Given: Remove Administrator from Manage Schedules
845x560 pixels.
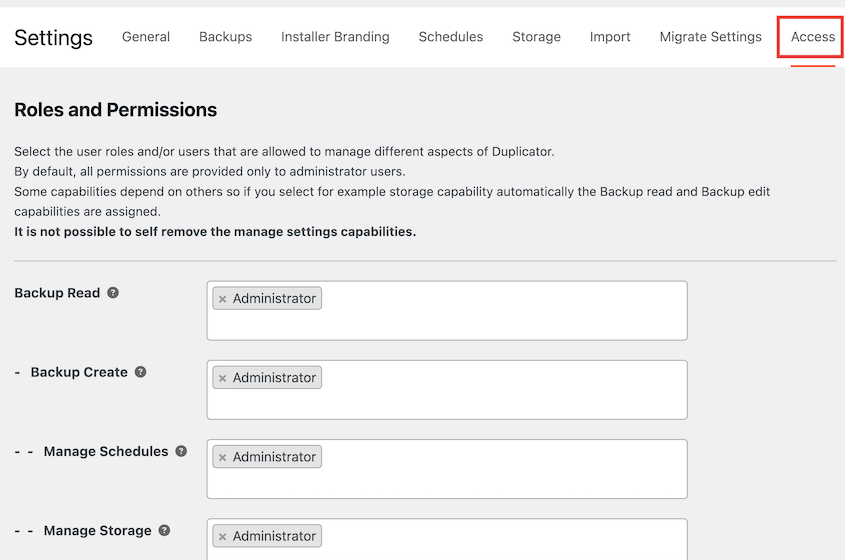Looking at the screenshot, I should tap(223, 458).
